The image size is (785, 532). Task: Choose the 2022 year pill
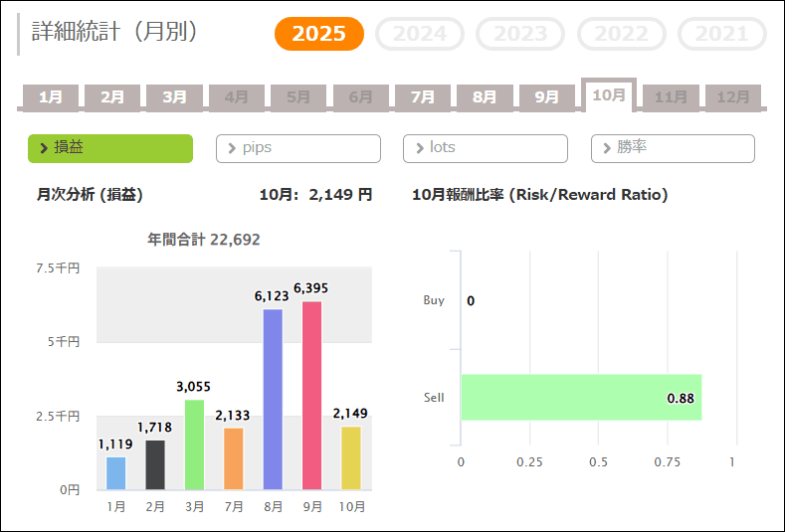[621, 34]
